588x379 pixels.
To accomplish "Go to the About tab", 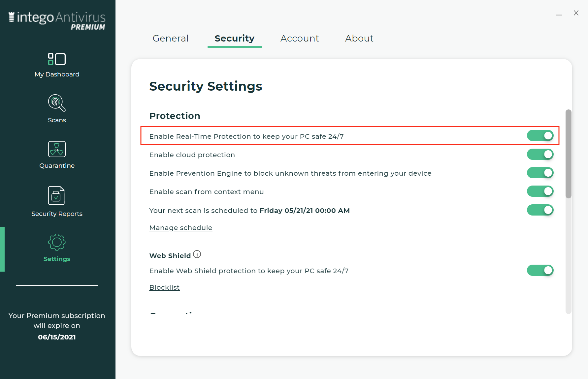I will [359, 38].
